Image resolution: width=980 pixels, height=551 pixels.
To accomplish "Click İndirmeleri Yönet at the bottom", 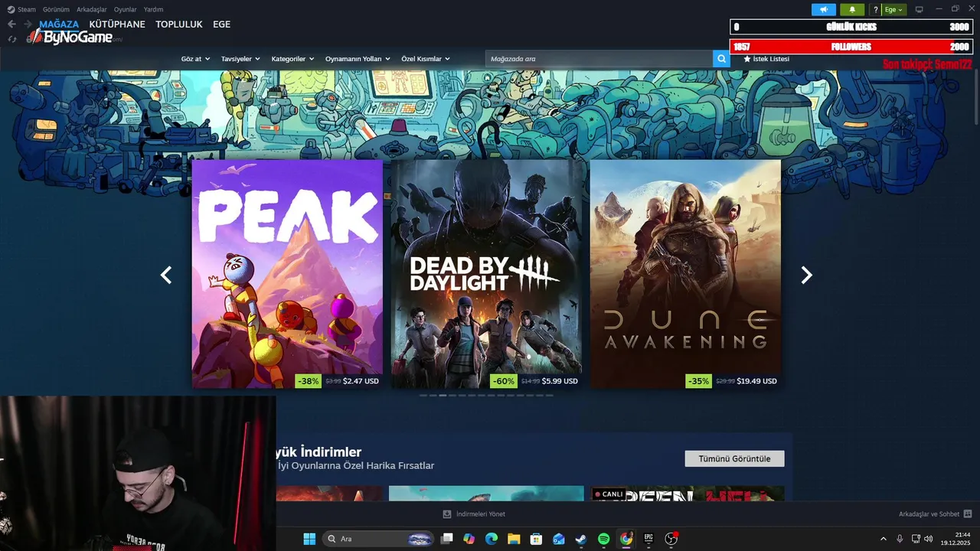I will point(481,514).
